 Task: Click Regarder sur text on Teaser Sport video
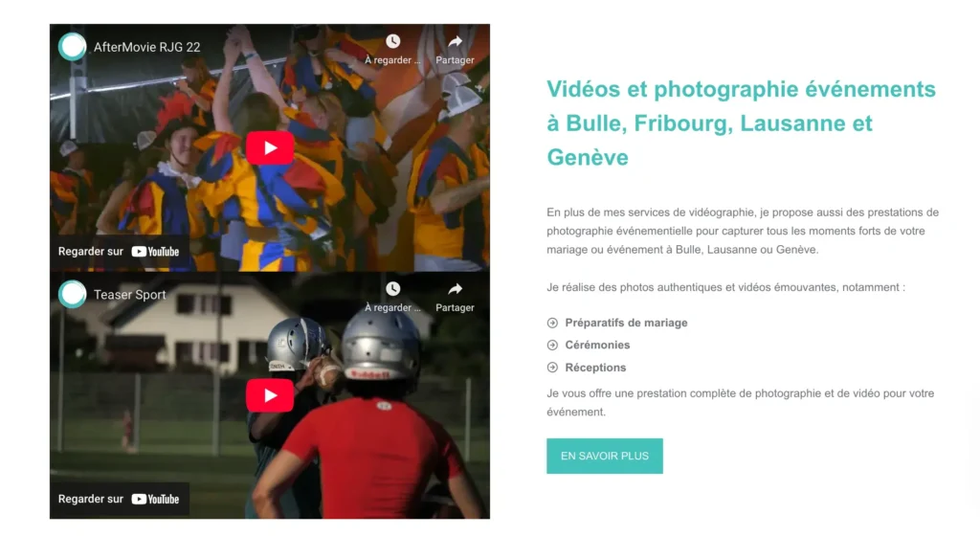(91, 500)
